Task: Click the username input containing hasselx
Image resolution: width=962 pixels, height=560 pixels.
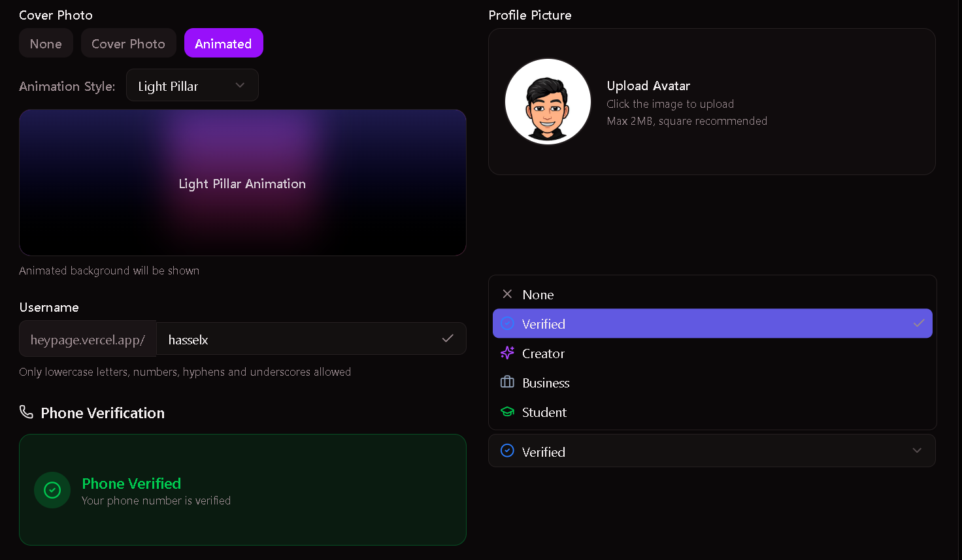Action: click(301, 339)
